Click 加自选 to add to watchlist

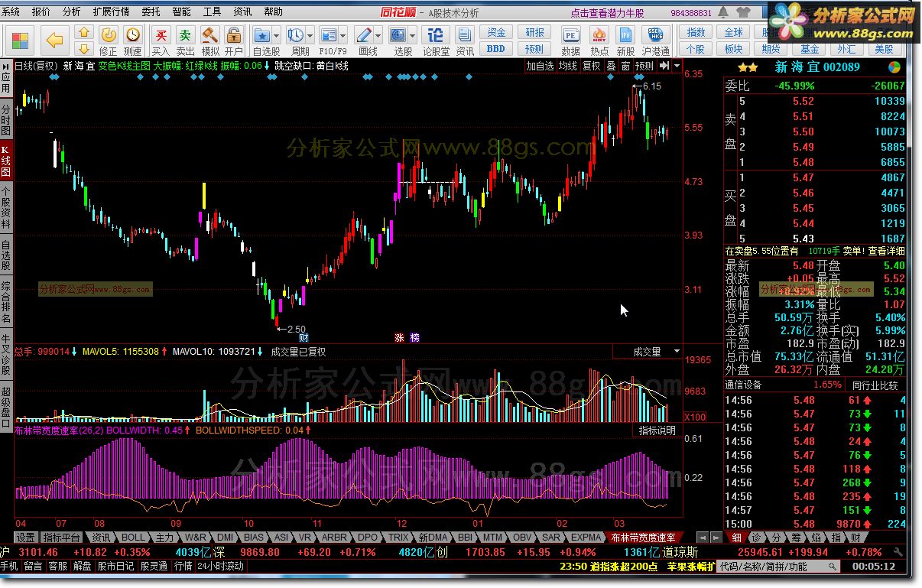(x=540, y=66)
